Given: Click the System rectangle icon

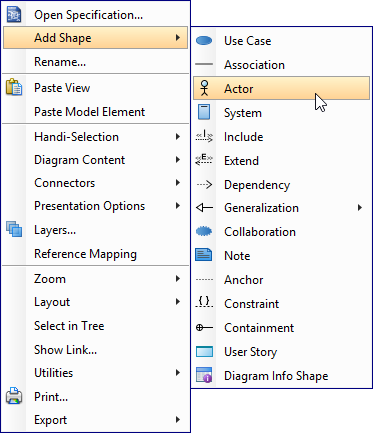Looking at the screenshot, I should (204, 112).
